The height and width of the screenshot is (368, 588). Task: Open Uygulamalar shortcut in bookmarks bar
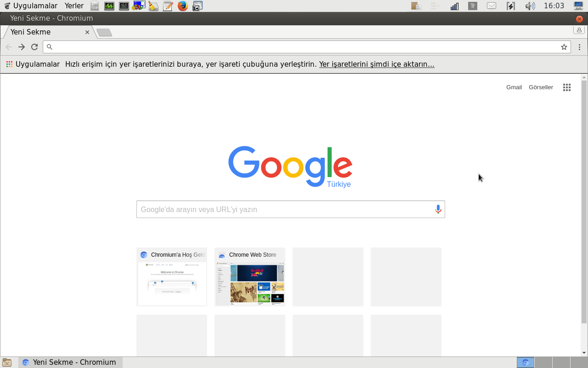[x=33, y=64]
